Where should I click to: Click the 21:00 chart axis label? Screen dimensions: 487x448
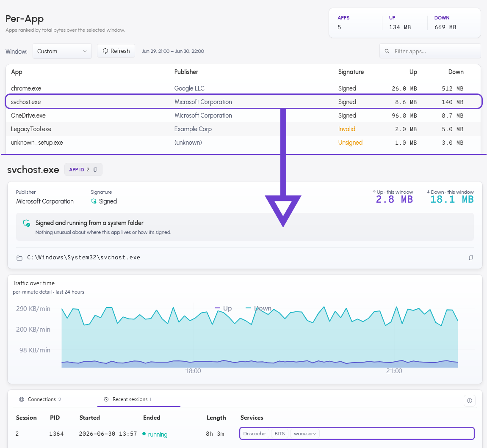click(394, 371)
